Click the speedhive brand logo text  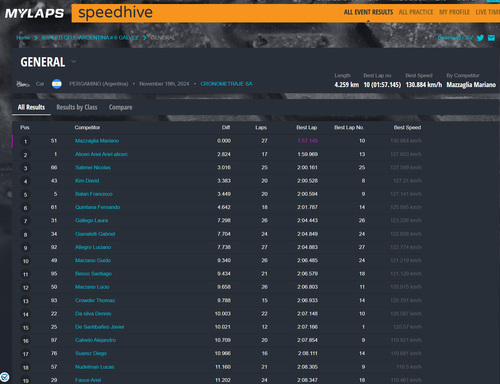[115, 13]
